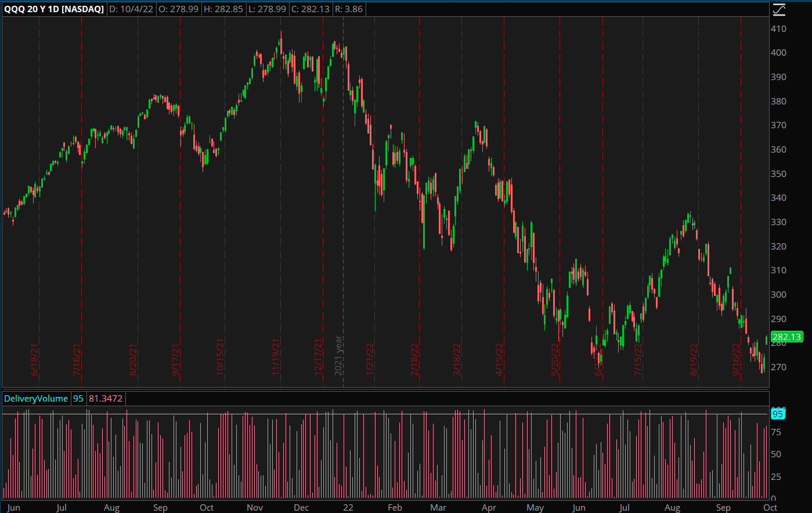This screenshot has height=513, width=812.
Task: Click the cyan 95 bubble on lower axis
Action: [x=778, y=414]
